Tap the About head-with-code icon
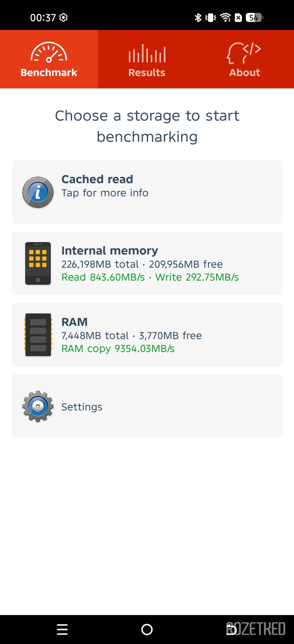The width and height of the screenshot is (294, 644). tap(244, 53)
